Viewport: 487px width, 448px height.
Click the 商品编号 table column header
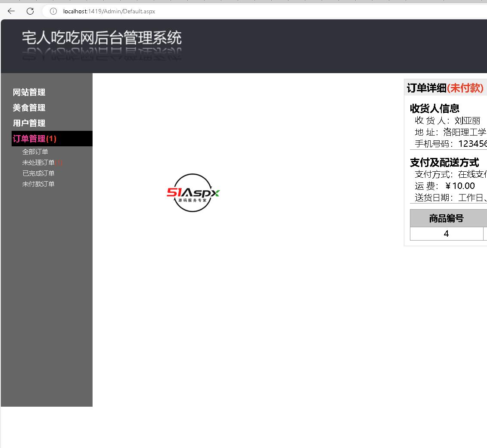tap(446, 218)
